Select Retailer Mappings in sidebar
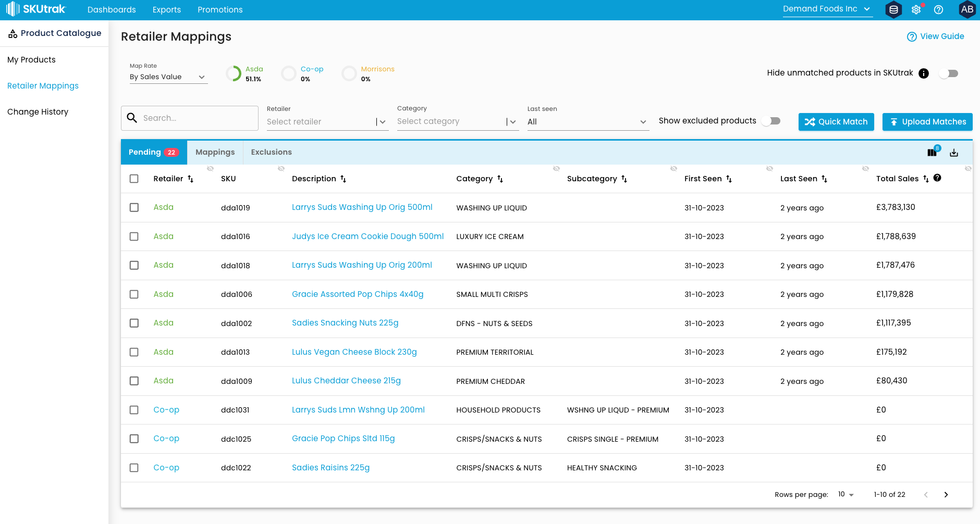Viewport: 980px width, 524px height. (43, 86)
